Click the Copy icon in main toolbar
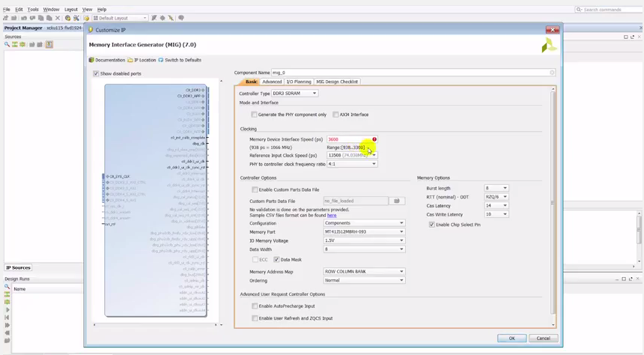This screenshot has height=355, width=644. click(40, 18)
